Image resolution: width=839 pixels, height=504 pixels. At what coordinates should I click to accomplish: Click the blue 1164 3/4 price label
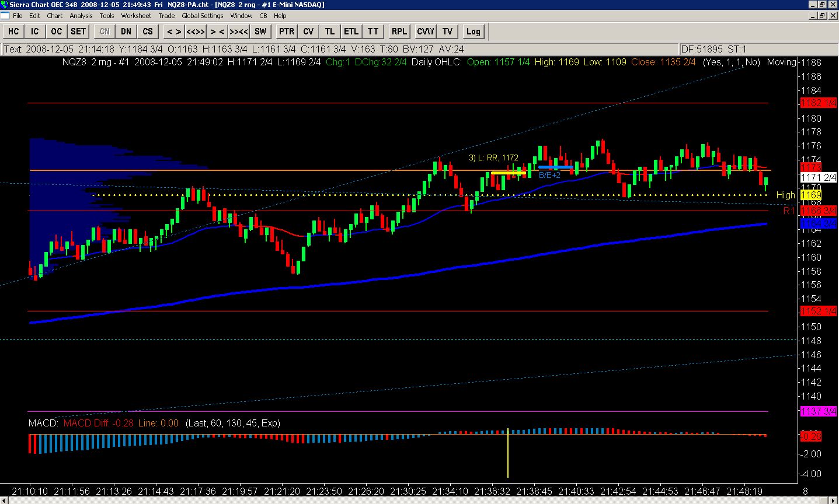pyautogui.click(x=819, y=223)
